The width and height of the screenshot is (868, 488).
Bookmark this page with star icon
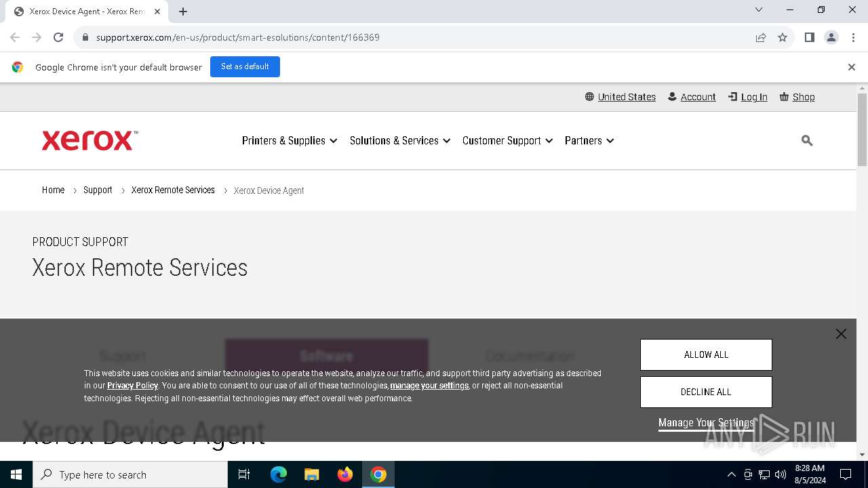[783, 37]
